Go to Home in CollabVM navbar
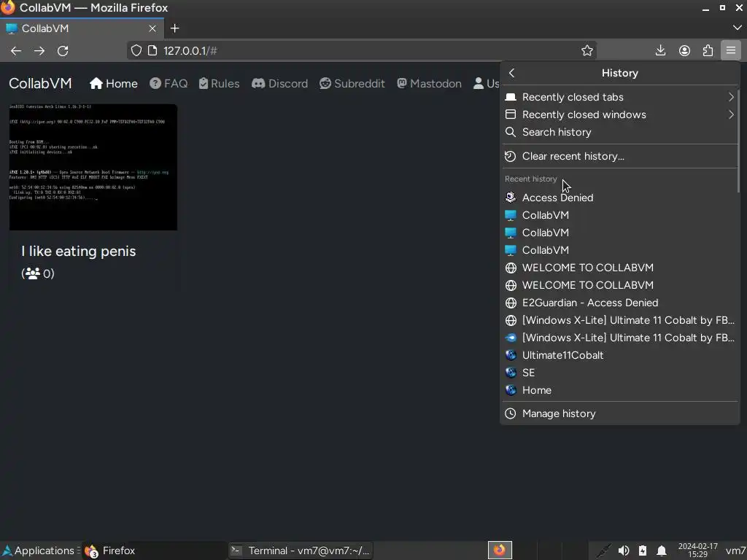 tap(113, 84)
